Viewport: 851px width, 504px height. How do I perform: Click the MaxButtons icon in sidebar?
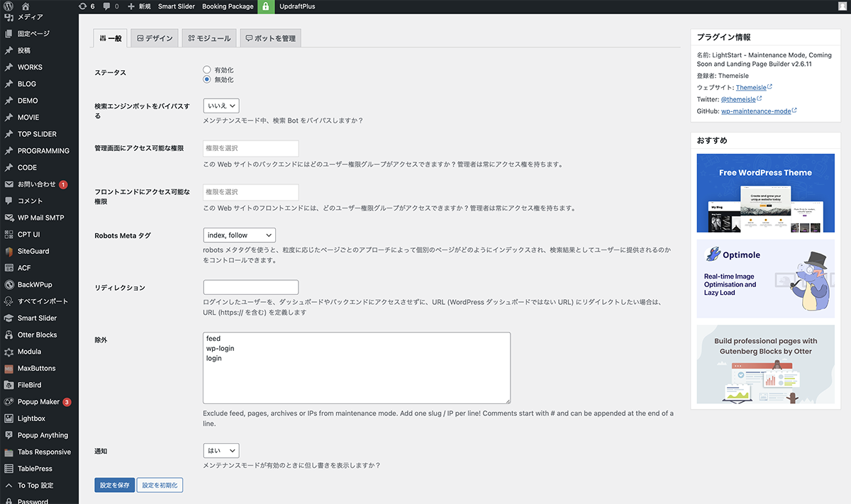click(x=9, y=369)
